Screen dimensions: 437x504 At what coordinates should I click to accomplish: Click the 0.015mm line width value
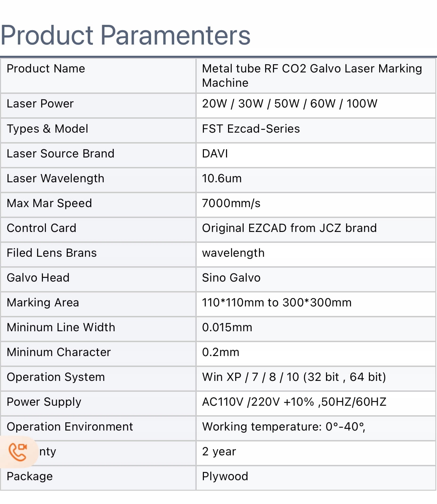[x=227, y=327]
